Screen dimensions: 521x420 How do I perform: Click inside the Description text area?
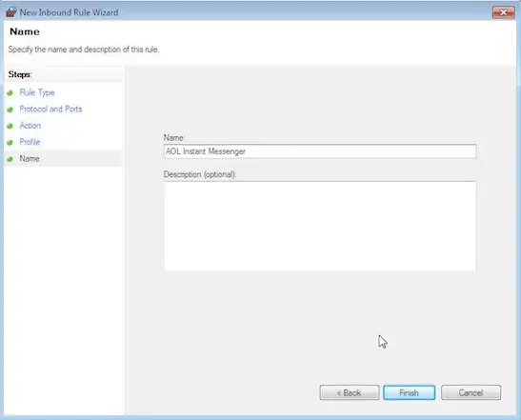point(320,226)
